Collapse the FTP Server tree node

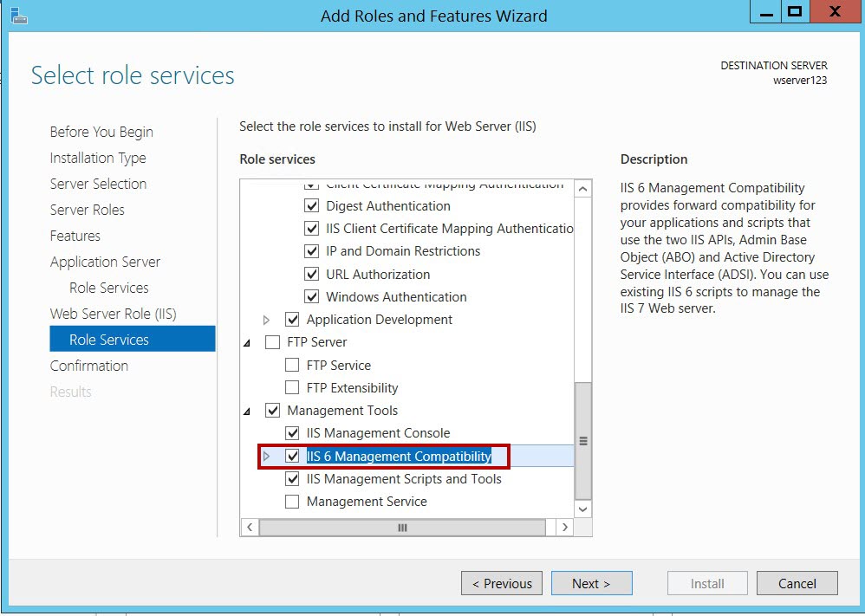pyautogui.click(x=247, y=343)
